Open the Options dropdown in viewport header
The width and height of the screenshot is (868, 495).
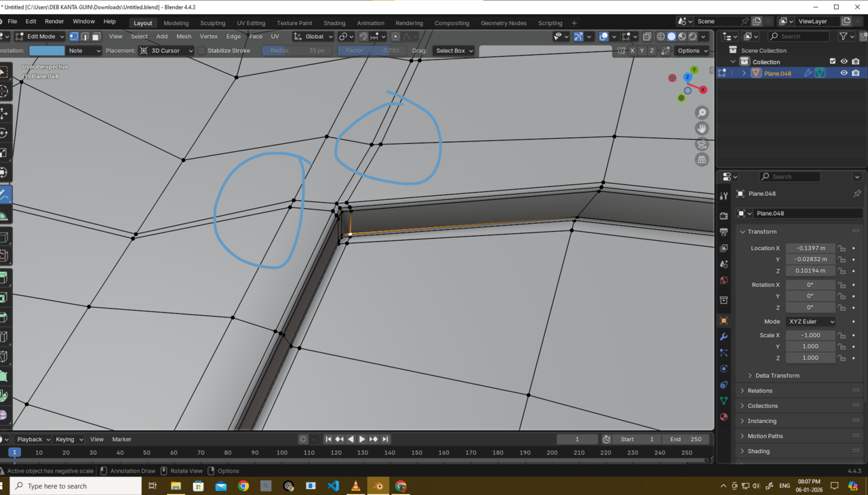click(x=692, y=51)
